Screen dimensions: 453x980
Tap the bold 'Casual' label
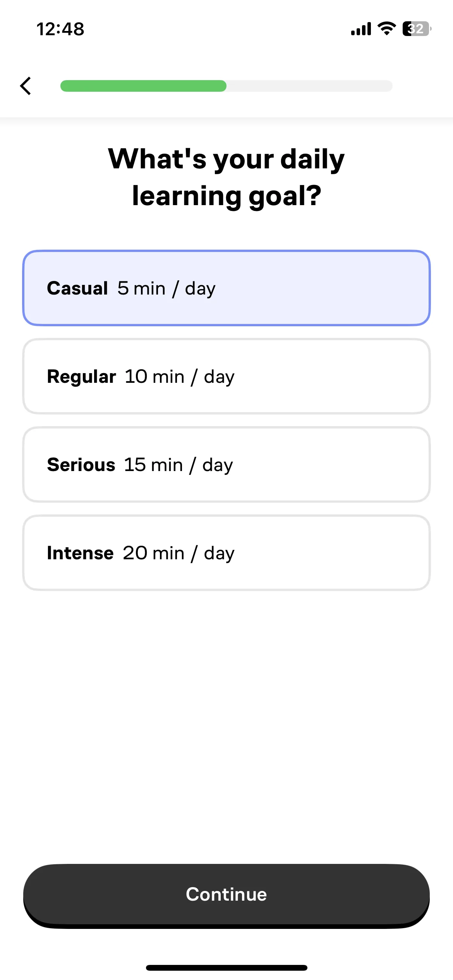pos(77,288)
